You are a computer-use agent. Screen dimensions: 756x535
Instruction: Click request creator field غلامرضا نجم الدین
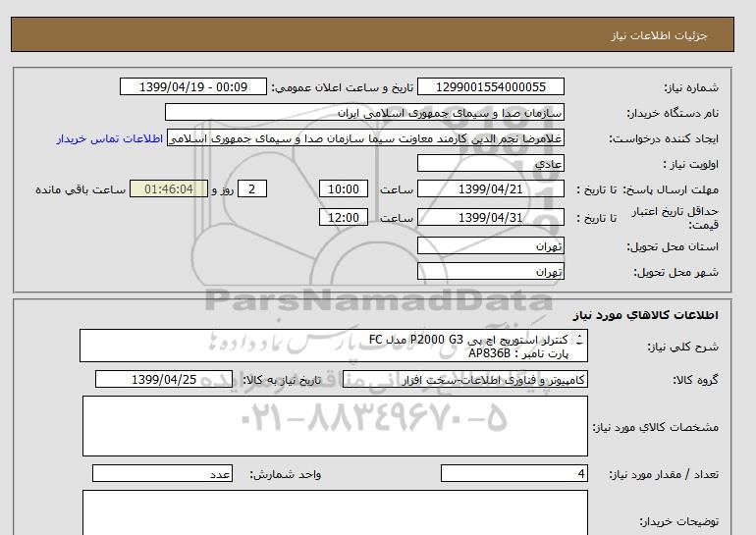(x=365, y=137)
